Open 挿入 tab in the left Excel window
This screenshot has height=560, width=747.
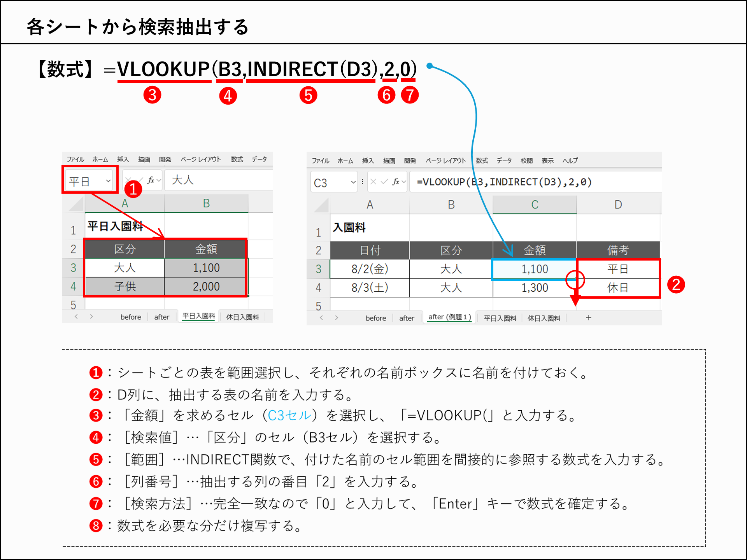click(x=123, y=159)
